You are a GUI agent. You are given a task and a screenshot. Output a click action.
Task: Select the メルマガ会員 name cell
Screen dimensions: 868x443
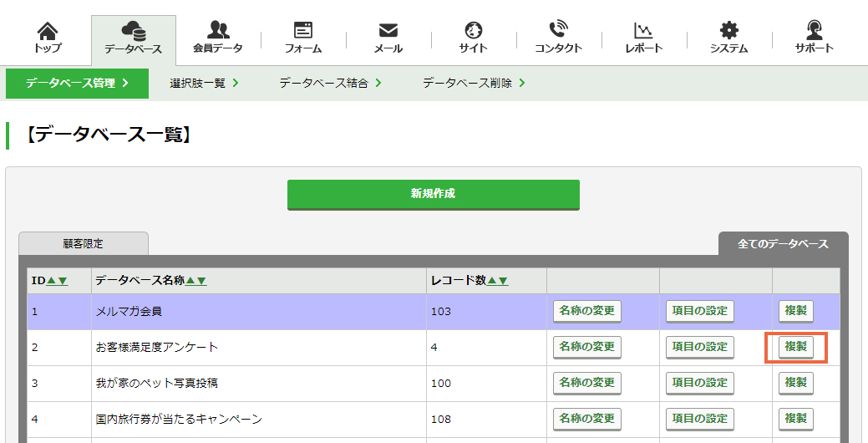(258, 312)
